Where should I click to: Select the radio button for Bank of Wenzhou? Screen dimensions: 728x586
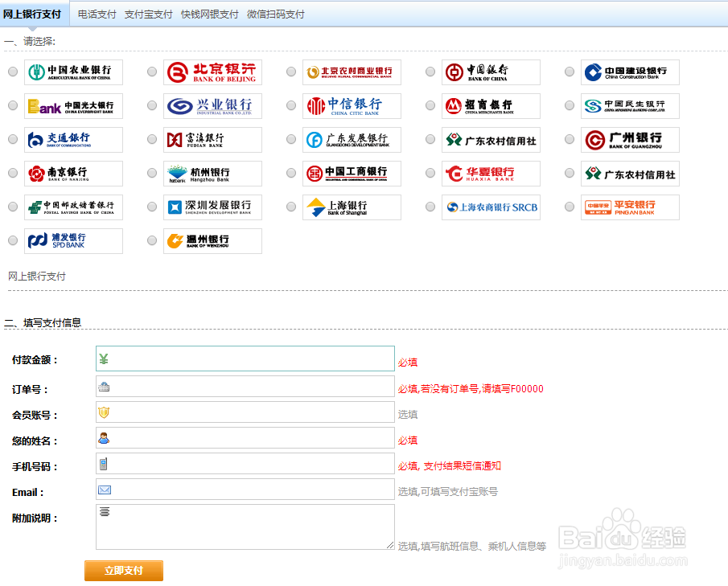[x=152, y=240]
